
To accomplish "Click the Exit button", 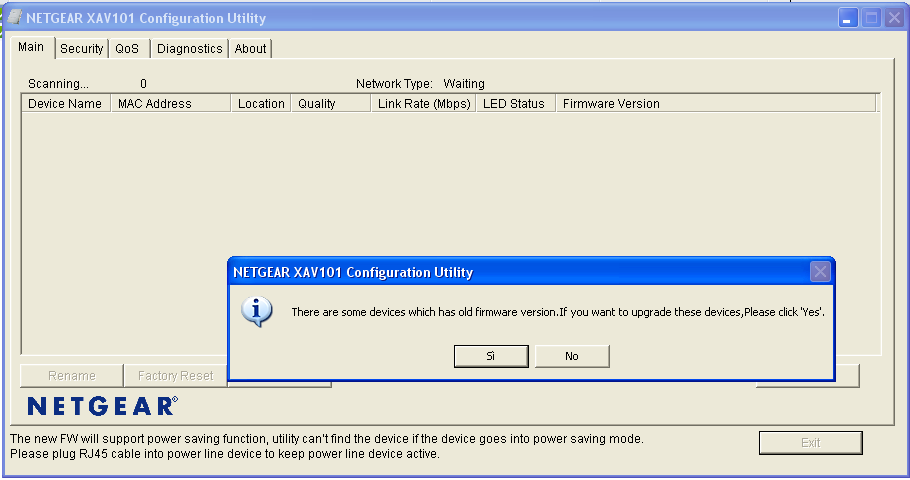I will [x=810, y=443].
